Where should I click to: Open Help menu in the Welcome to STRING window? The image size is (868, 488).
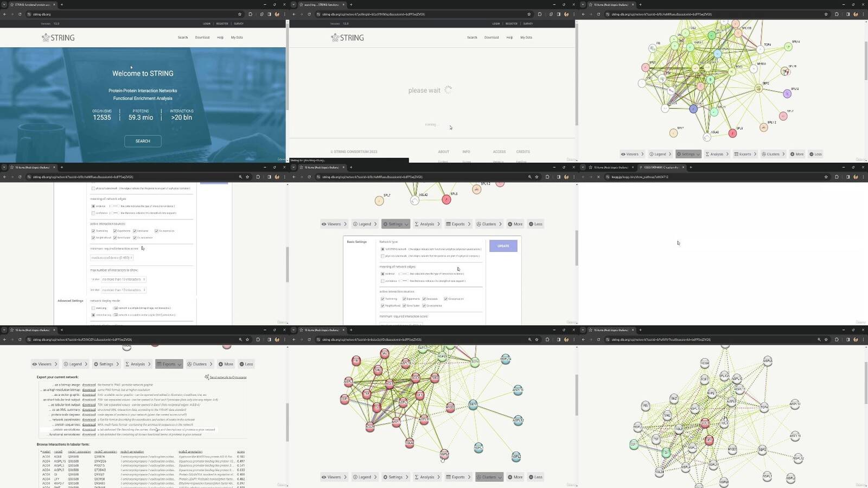(220, 37)
